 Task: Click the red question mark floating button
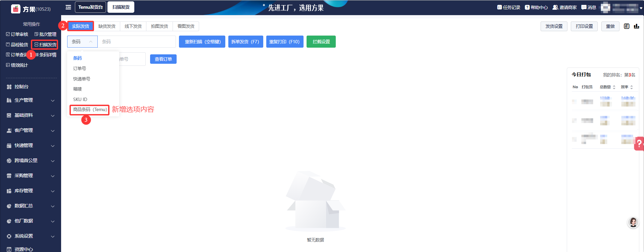click(639, 144)
